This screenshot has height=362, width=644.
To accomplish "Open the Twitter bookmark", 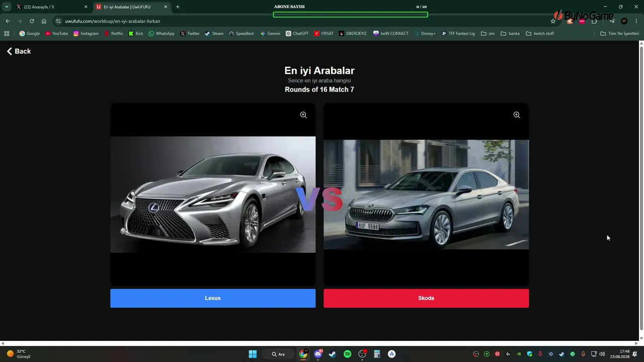I will pyautogui.click(x=190, y=34).
